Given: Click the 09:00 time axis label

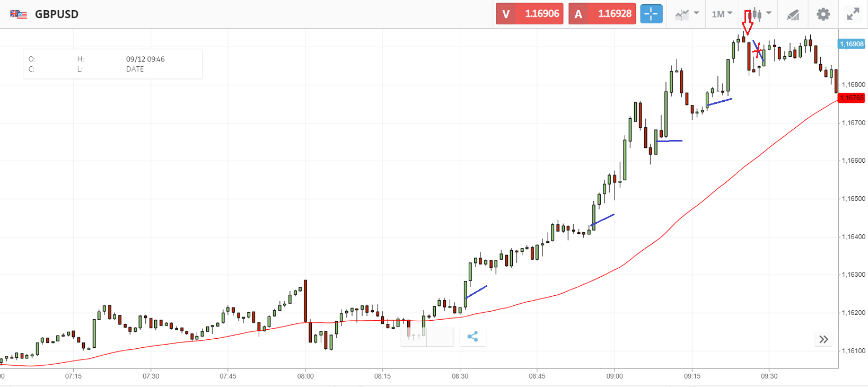Looking at the screenshot, I should coord(615,376).
